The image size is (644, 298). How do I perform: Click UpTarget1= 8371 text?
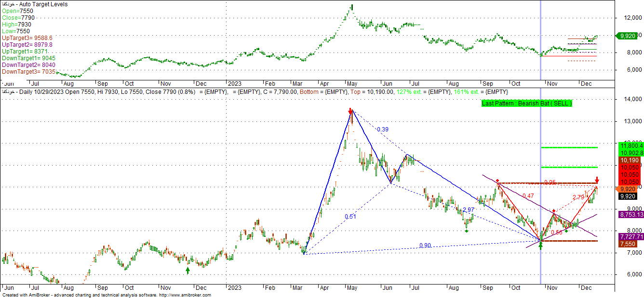[25, 51]
